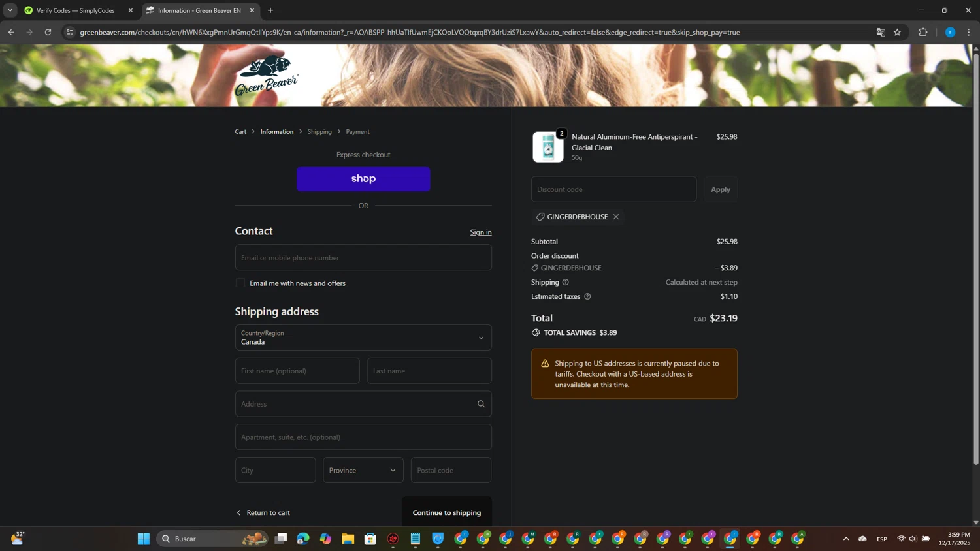Open the clock showing 3:59 PM
Image resolution: width=980 pixels, height=551 pixels.
pos(955,539)
